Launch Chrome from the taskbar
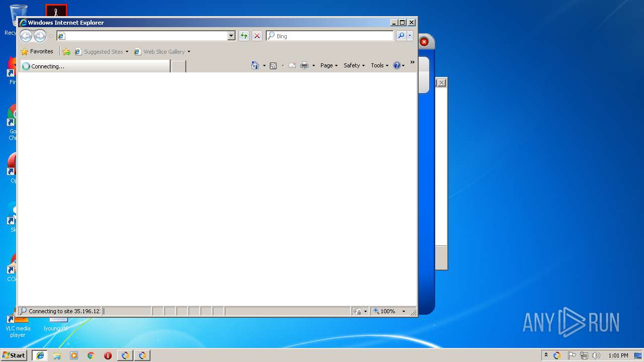This screenshot has width=644, height=362. 91,355
